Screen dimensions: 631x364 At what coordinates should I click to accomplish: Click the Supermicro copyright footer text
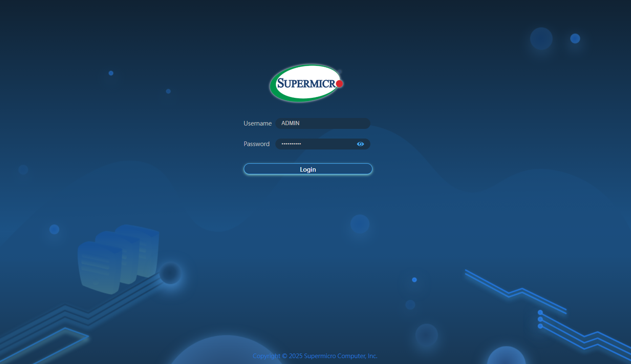click(315, 356)
